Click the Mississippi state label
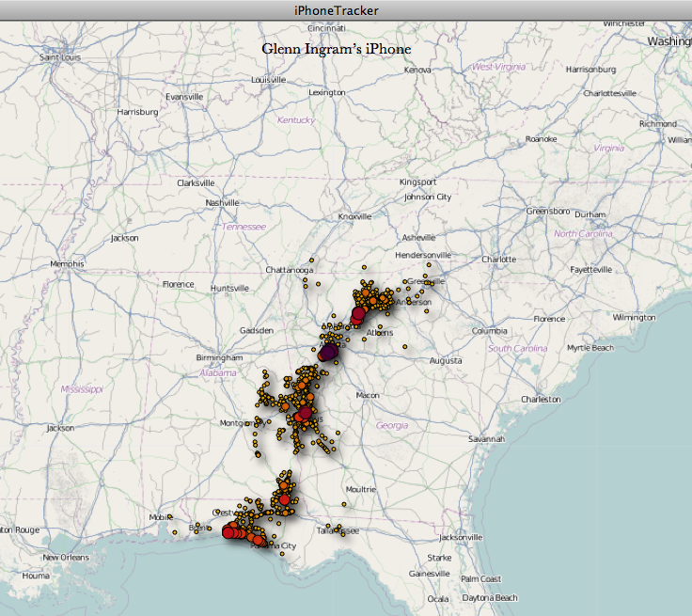 coord(82,388)
